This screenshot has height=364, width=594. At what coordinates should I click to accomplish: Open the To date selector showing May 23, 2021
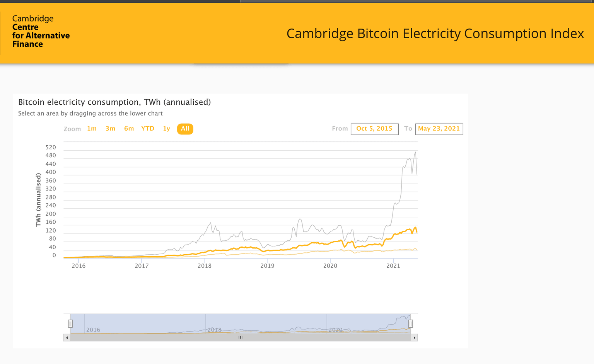(439, 129)
